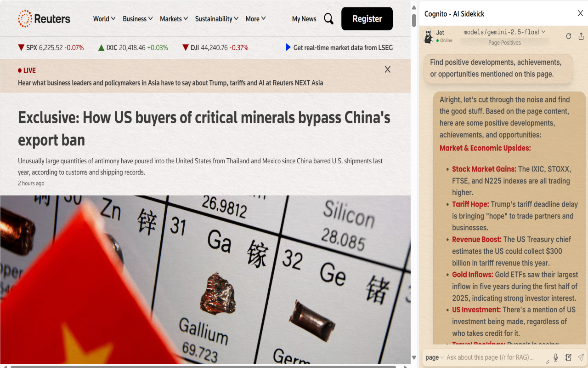Open the SPX 6,225.52 ticker
Viewport: 588px width, 368px height.
tap(51, 47)
